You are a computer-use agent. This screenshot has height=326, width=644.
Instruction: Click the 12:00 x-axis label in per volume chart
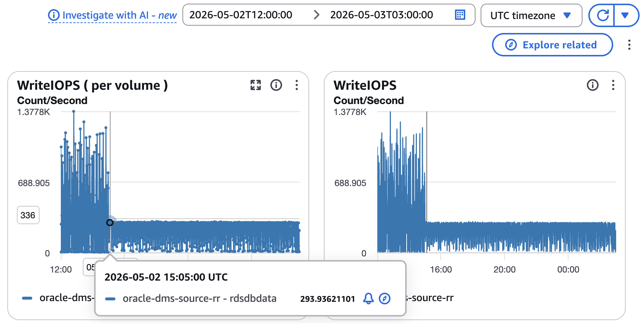[61, 270]
